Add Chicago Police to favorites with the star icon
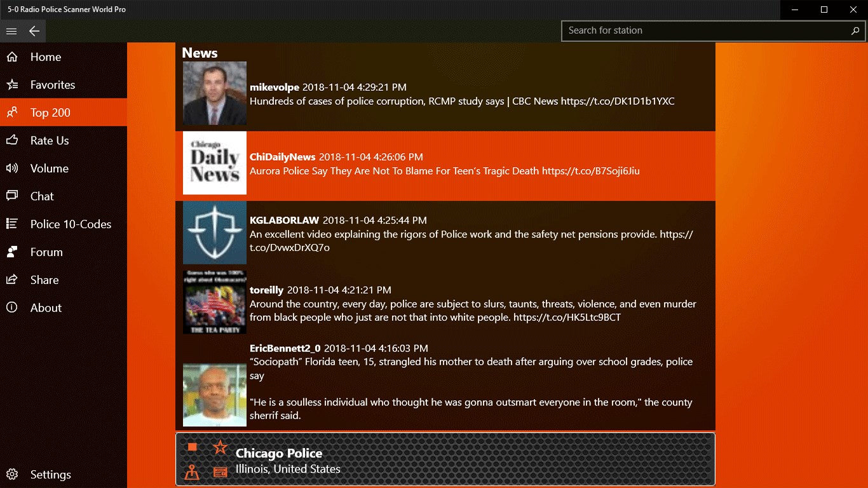This screenshot has height=488, width=868. pyautogui.click(x=220, y=447)
